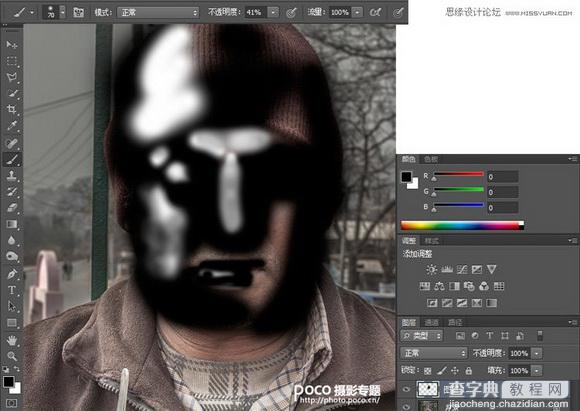This screenshot has width=580, height=411.
Task: Switch to the Swatches tab
Action: tap(431, 159)
